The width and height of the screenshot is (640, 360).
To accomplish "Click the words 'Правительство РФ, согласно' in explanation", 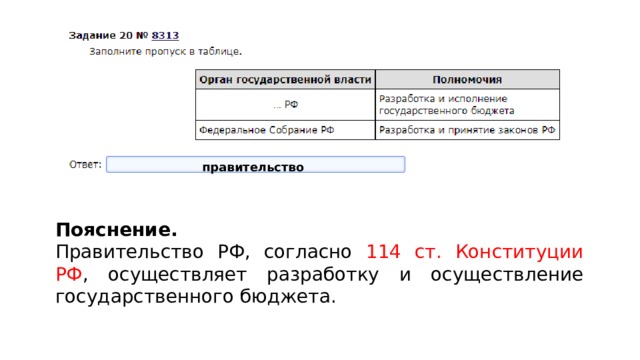I will [x=203, y=252].
